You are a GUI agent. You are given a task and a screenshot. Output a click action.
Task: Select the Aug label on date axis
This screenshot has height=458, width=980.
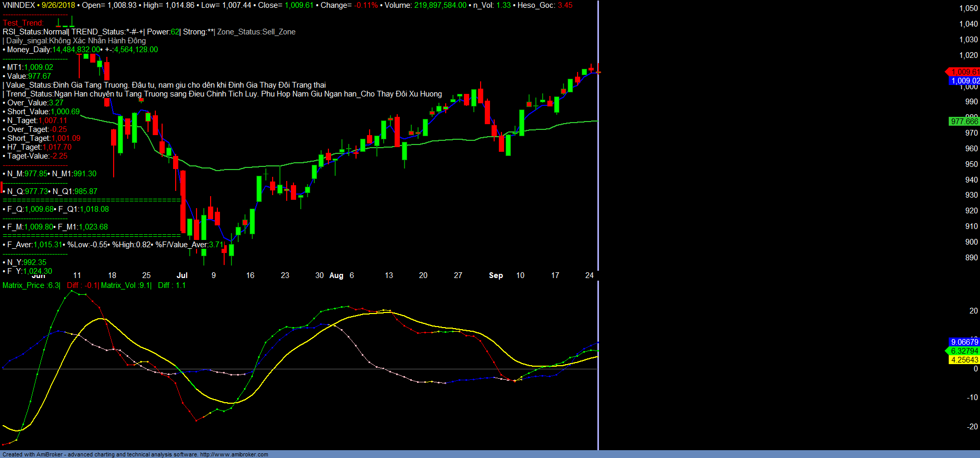(336, 275)
